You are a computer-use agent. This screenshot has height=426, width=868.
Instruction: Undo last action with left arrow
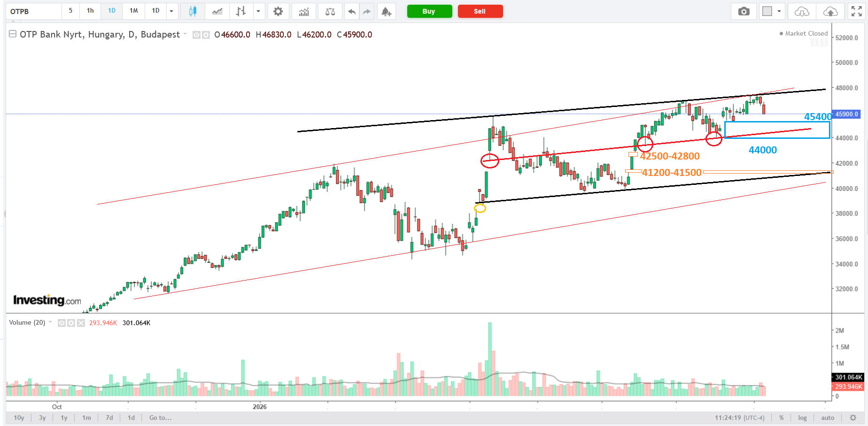[351, 11]
